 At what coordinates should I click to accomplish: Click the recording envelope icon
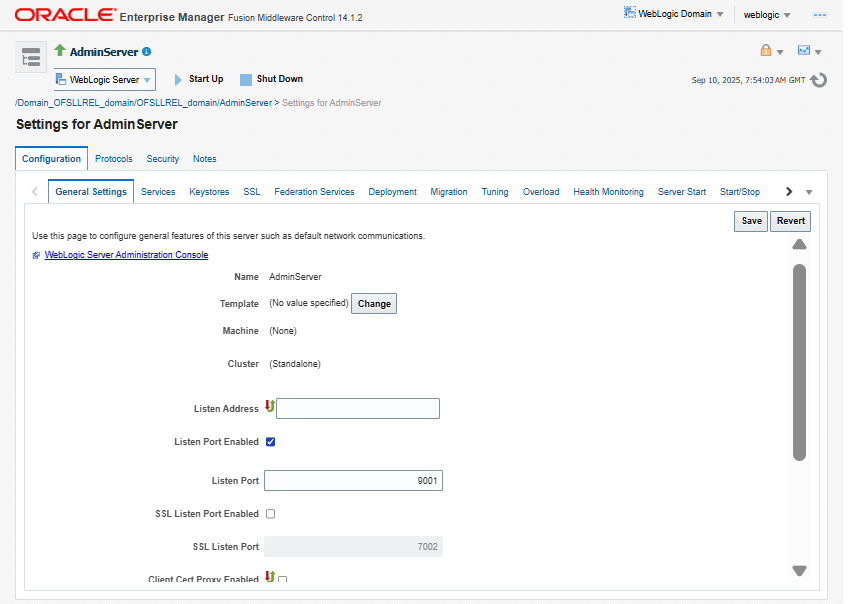(804, 50)
